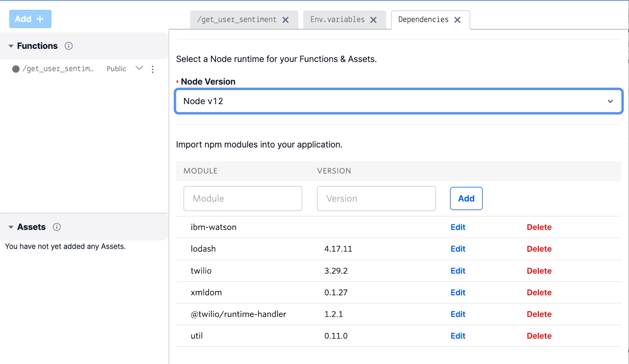This screenshot has height=364, width=629.
Task: Delete the @twilio/runtime-handler module
Action: 539,314
